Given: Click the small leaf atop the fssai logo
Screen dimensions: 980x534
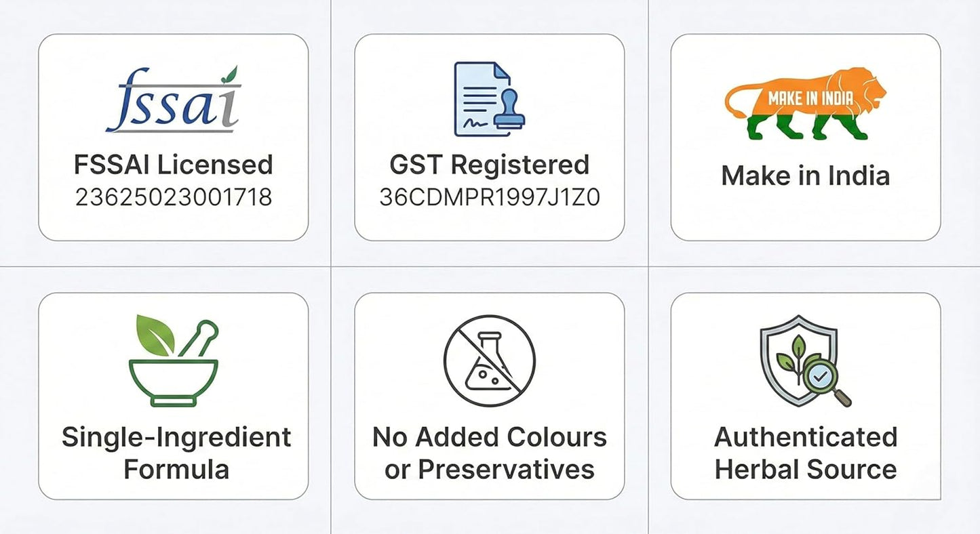Looking at the screenshot, I should pyautogui.click(x=231, y=73).
